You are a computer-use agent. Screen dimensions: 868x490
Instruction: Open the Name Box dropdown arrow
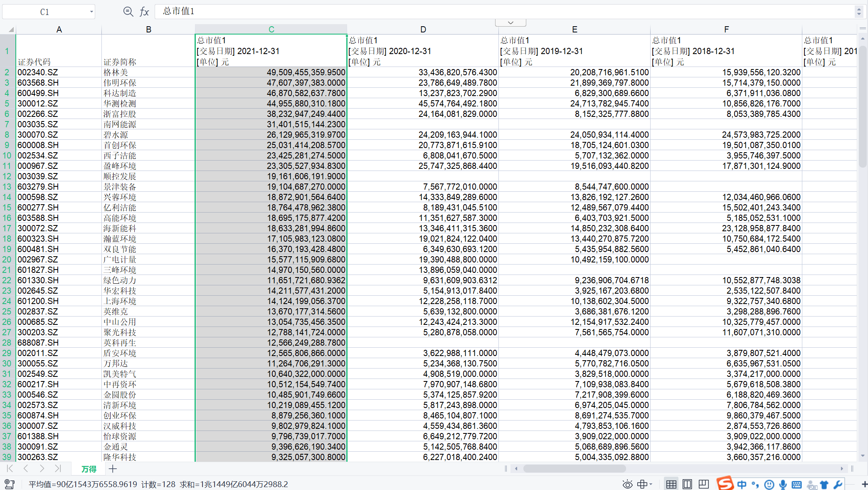coord(91,12)
